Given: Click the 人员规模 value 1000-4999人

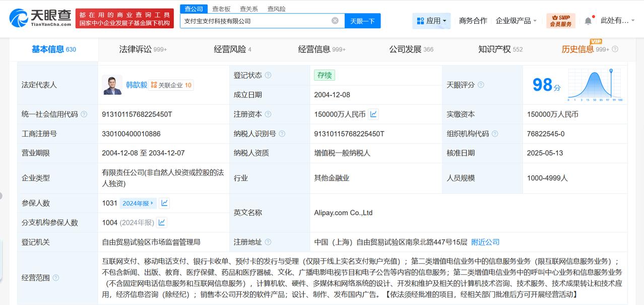Looking at the screenshot, I should [547, 178].
